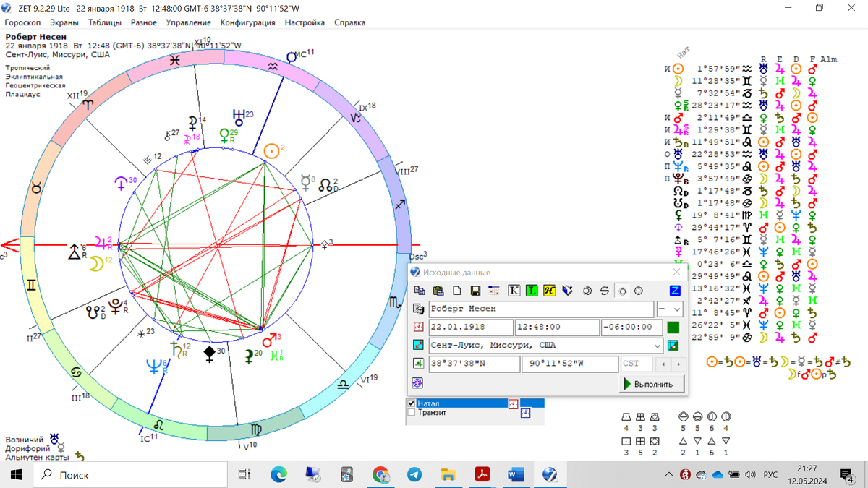Open the gender dropdown next to name
Screen dimensions: 868x488
(x=669, y=309)
